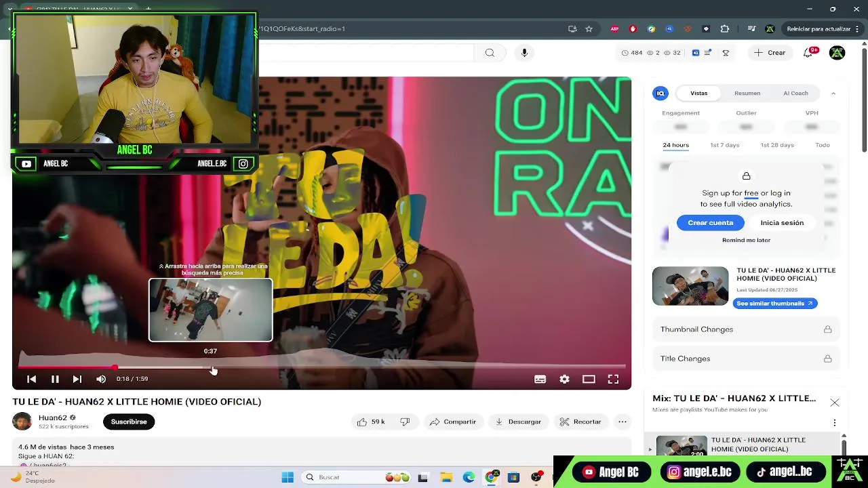Expand the Title Changes section
This screenshot has width=868, height=488.
[746, 359]
